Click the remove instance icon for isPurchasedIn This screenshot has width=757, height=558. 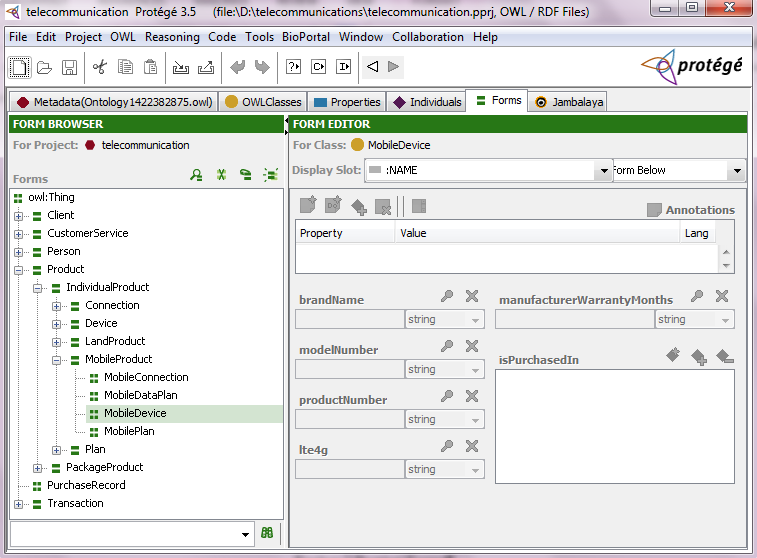pyautogui.click(x=725, y=357)
